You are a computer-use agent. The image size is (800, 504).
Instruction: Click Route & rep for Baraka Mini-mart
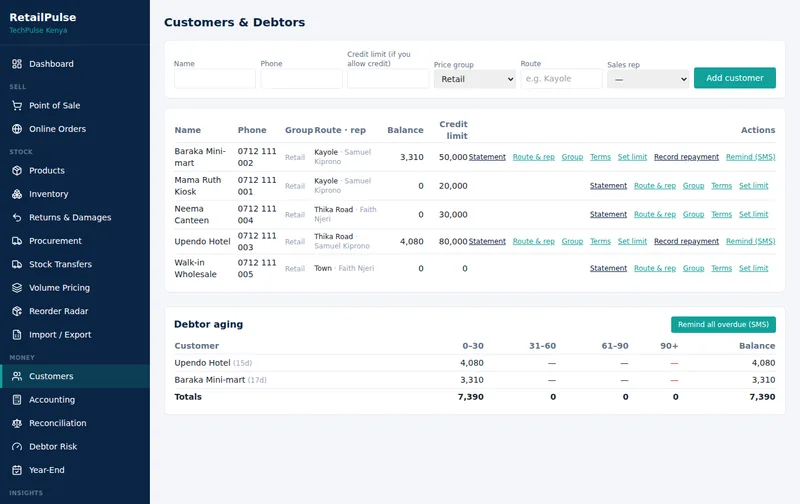click(x=534, y=157)
